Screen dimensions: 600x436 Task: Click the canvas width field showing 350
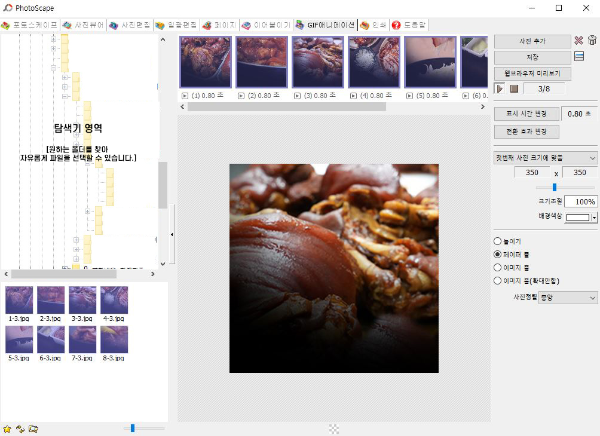(x=532, y=173)
